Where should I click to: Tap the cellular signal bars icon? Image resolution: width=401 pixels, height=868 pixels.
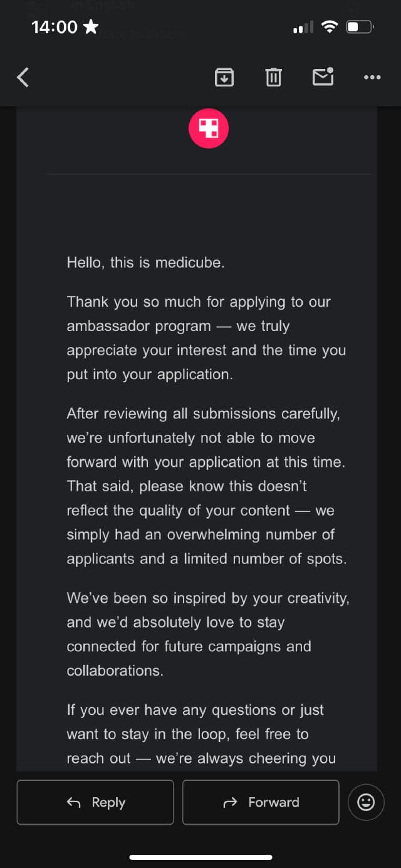[x=303, y=28]
